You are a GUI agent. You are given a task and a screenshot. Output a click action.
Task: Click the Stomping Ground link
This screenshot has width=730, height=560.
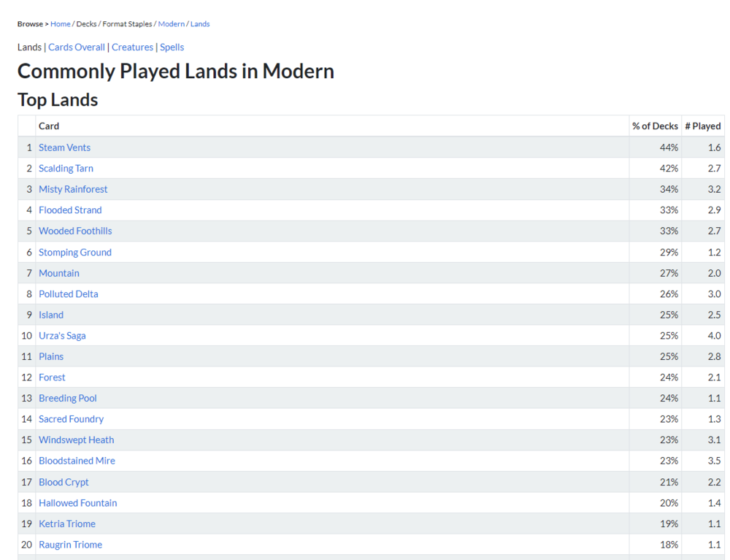(75, 252)
